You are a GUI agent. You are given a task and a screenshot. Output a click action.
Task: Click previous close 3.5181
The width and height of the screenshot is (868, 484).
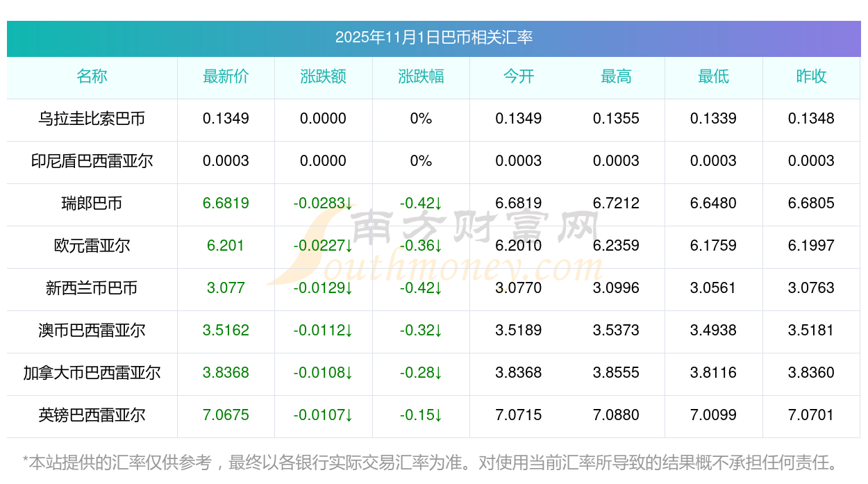(811, 331)
